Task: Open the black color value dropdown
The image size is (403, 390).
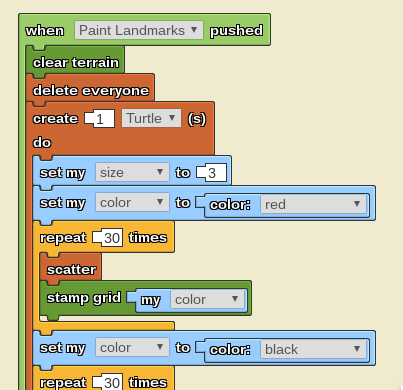Action: click(x=313, y=349)
